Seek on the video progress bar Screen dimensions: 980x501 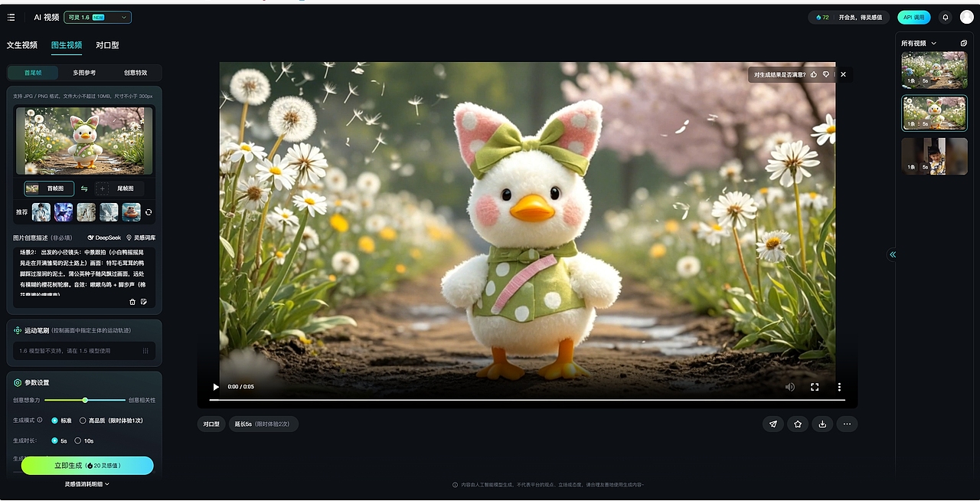(x=527, y=400)
